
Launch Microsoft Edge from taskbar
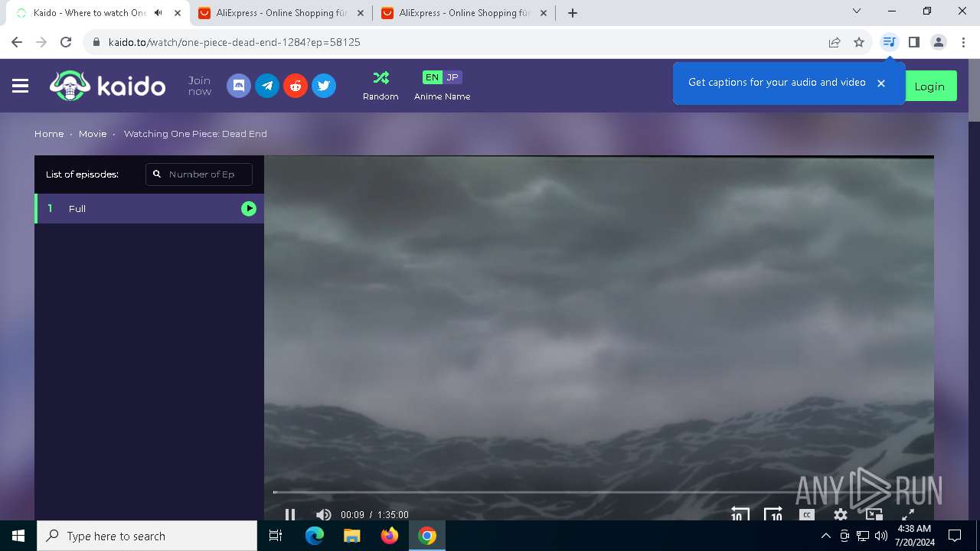click(315, 536)
